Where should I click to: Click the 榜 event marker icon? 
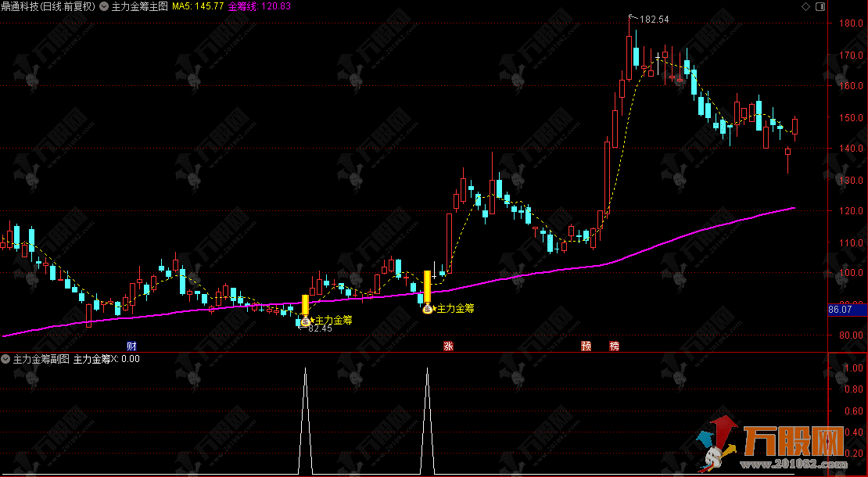coord(615,346)
